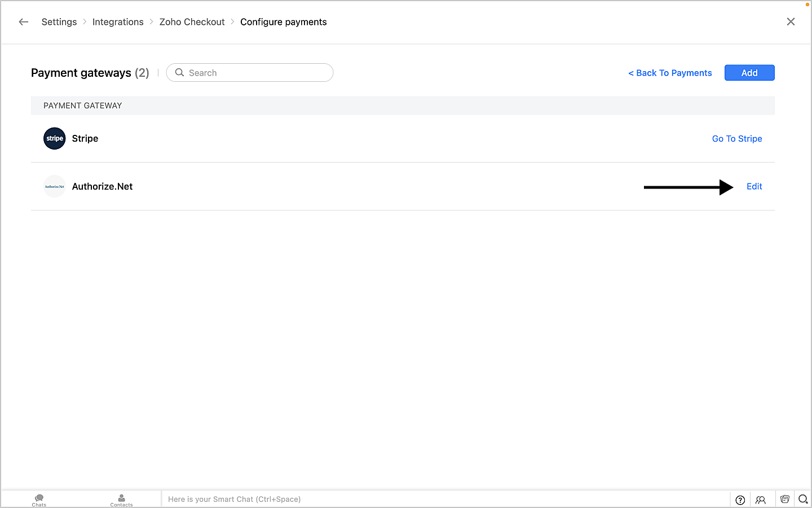The image size is (812, 508).
Task: Go back using the left arrow icon
Action: pos(24,22)
